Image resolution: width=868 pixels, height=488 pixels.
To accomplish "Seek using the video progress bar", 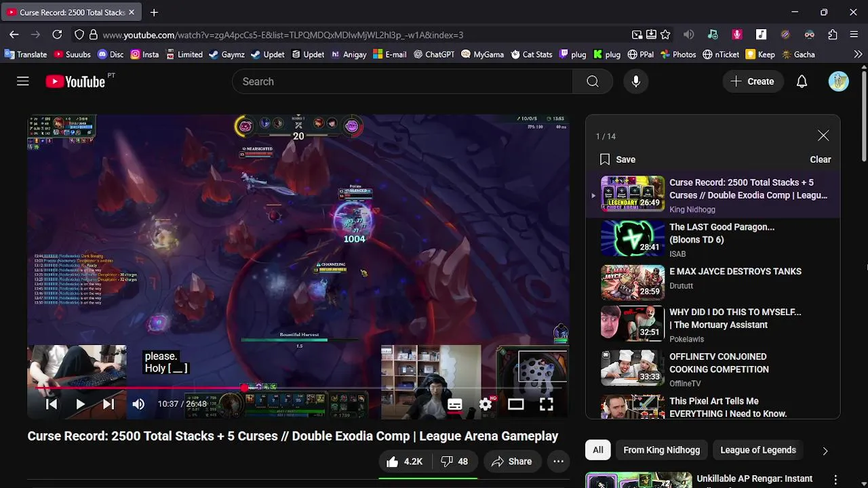I will click(x=298, y=389).
